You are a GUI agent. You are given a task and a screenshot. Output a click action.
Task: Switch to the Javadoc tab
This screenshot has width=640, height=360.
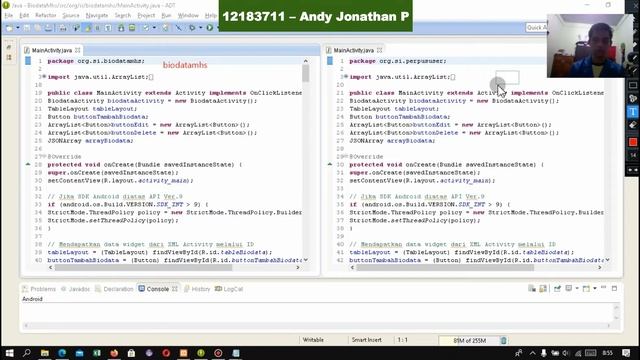(x=75, y=289)
